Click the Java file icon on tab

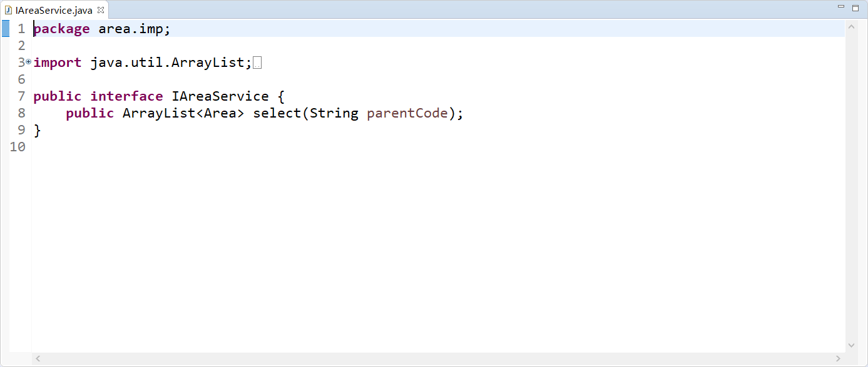9,10
